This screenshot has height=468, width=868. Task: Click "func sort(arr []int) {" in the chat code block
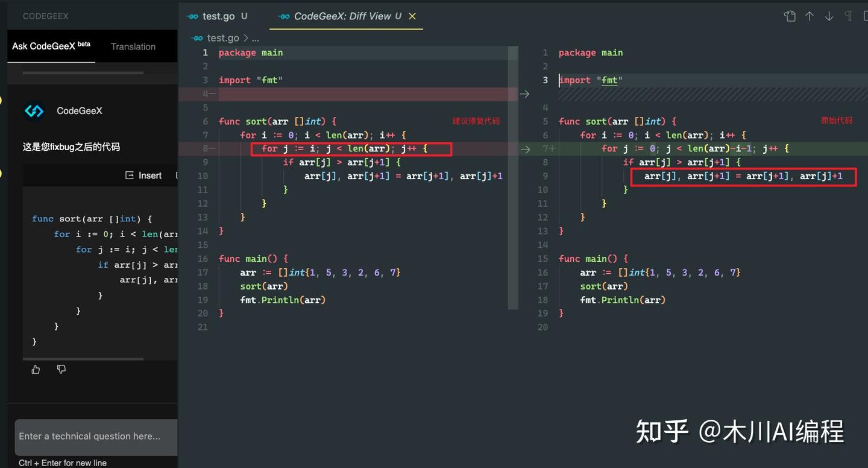tap(92, 219)
